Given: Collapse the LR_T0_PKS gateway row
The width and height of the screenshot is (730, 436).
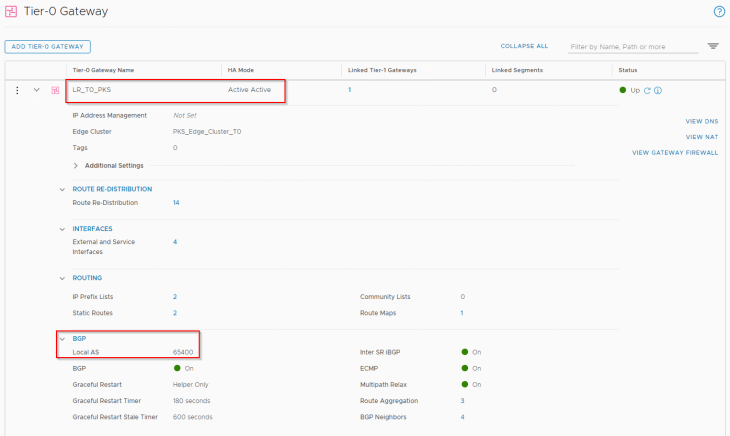Looking at the screenshot, I should coord(37,90).
